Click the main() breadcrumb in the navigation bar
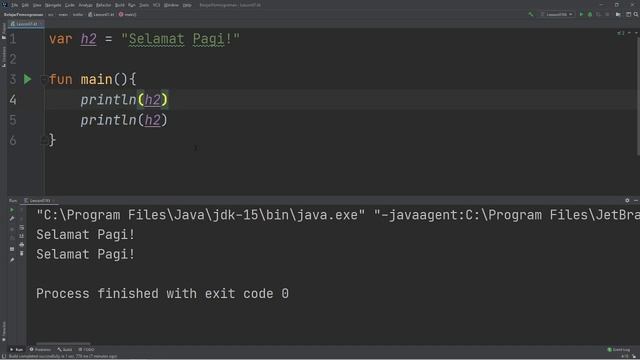 coord(128,14)
